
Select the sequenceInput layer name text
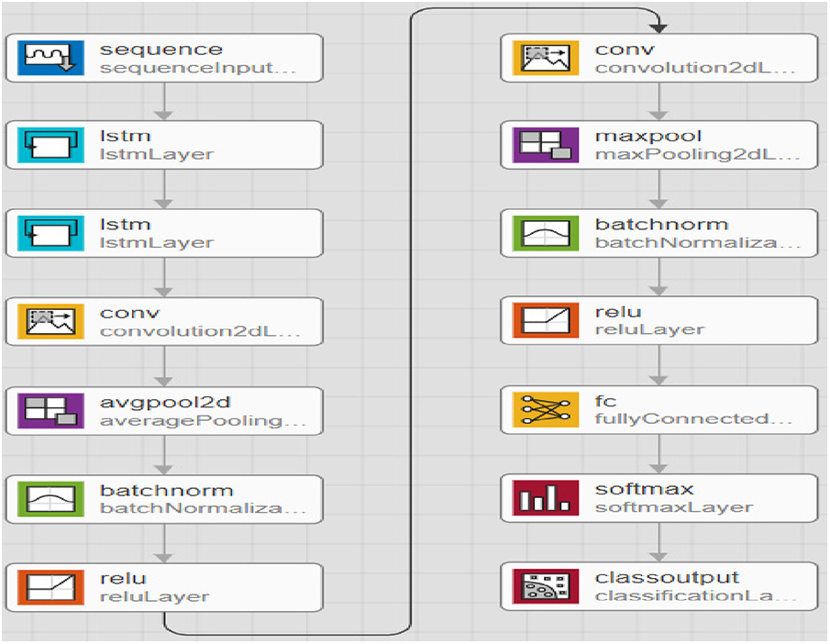click(x=198, y=68)
